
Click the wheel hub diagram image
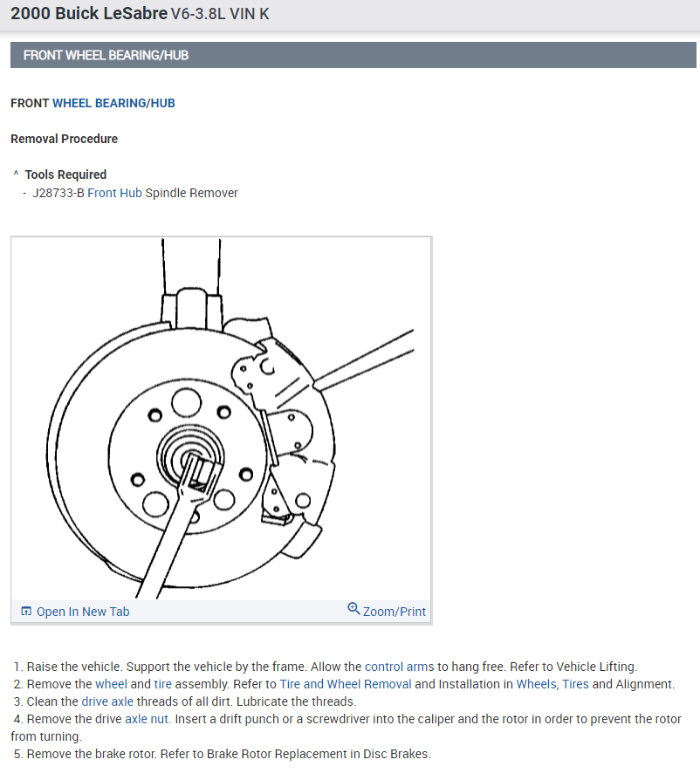(x=221, y=418)
